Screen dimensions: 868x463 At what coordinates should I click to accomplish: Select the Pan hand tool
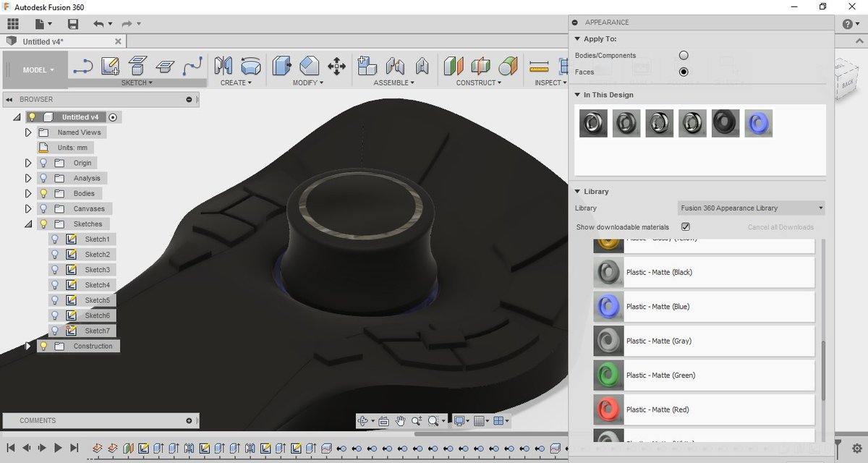point(399,420)
